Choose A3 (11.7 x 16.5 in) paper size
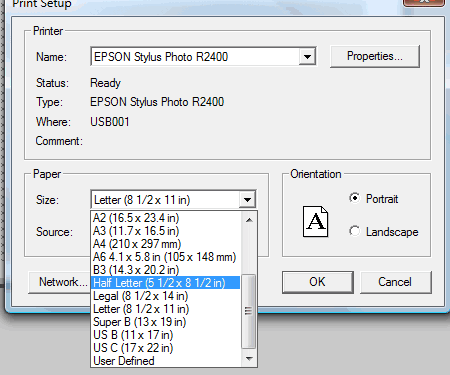Screen dimensions: 450x375 pyautogui.click(x=166, y=231)
